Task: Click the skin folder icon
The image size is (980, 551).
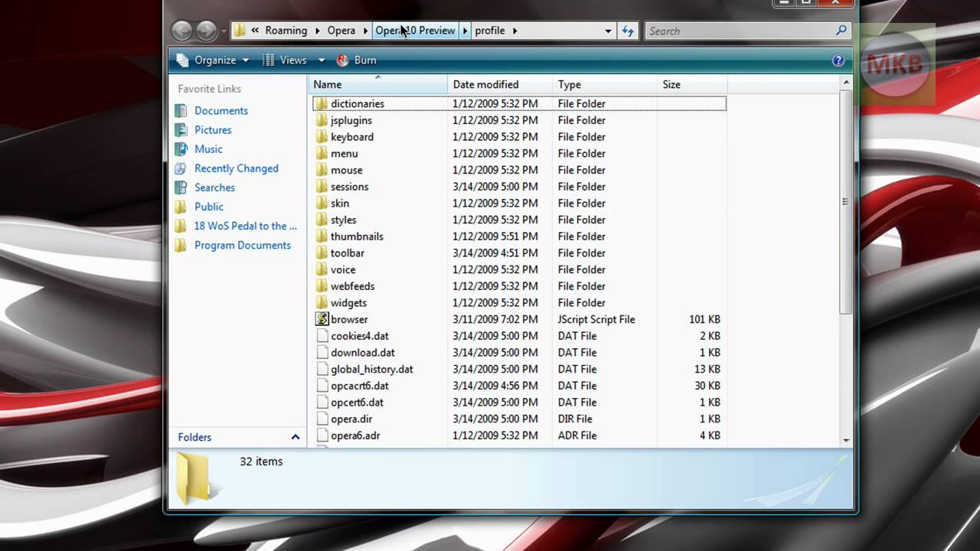Action: pyautogui.click(x=322, y=203)
